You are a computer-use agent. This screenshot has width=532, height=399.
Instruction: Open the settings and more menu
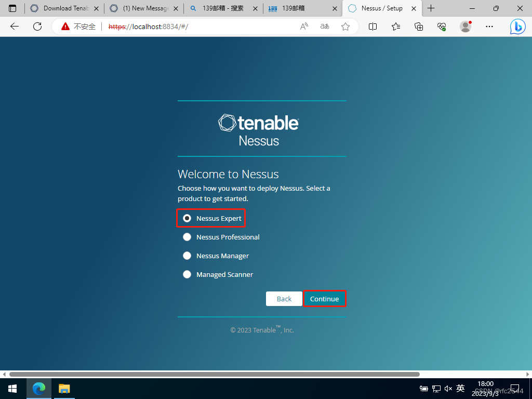click(489, 26)
